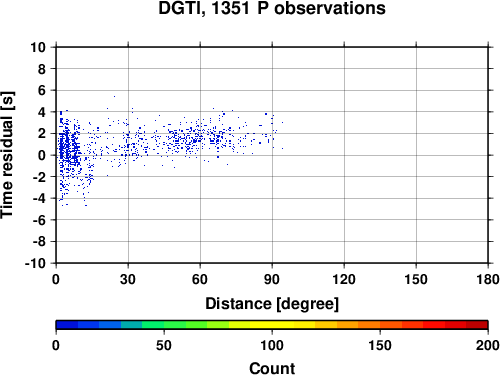Click the plot title DGTI, 1351 P observations

[x=272, y=8]
